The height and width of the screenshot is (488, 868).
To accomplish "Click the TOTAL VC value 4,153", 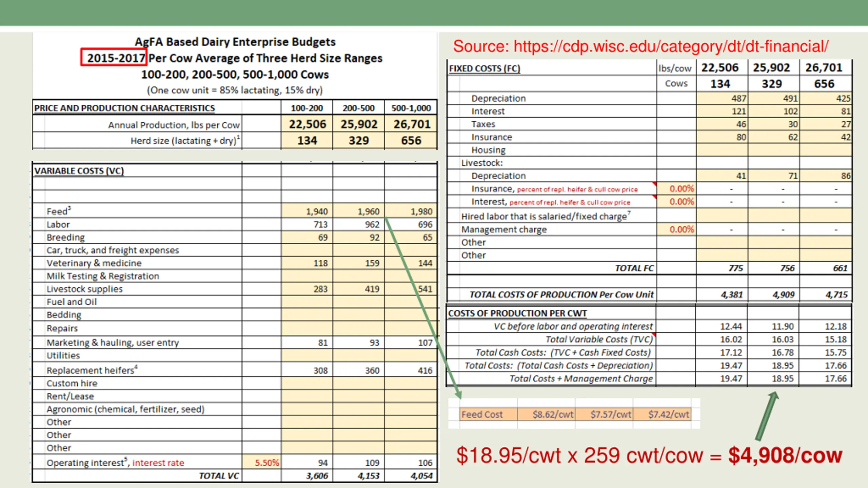I will pos(369,476).
